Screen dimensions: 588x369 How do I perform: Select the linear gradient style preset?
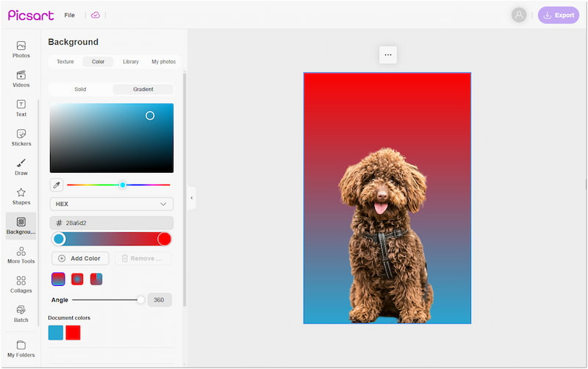tap(58, 279)
